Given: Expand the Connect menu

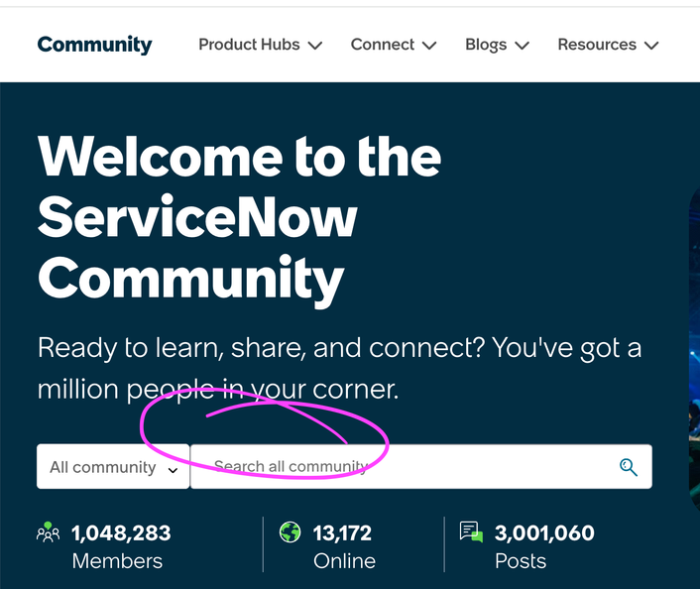Looking at the screenshot, I should 394,45.
